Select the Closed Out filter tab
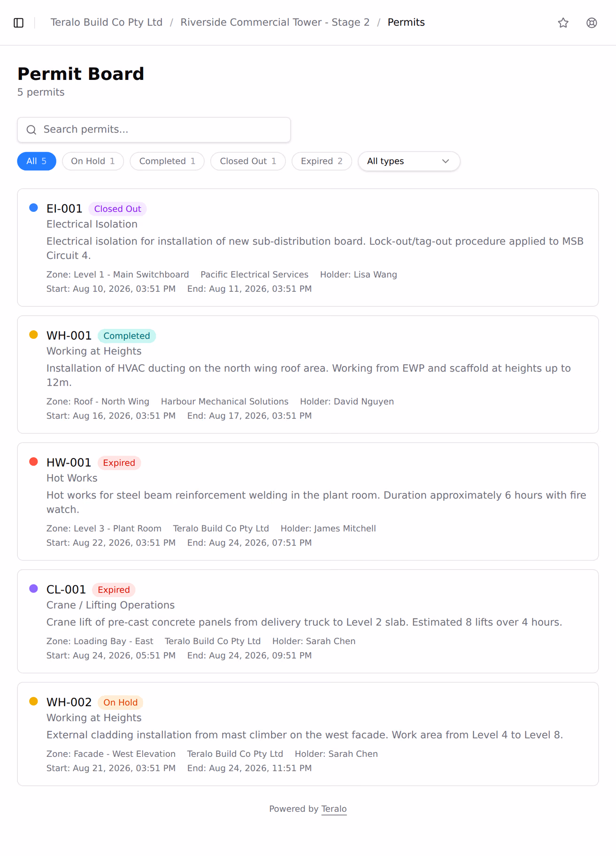Viewport: 616px width, 856px height. point(248,161)
